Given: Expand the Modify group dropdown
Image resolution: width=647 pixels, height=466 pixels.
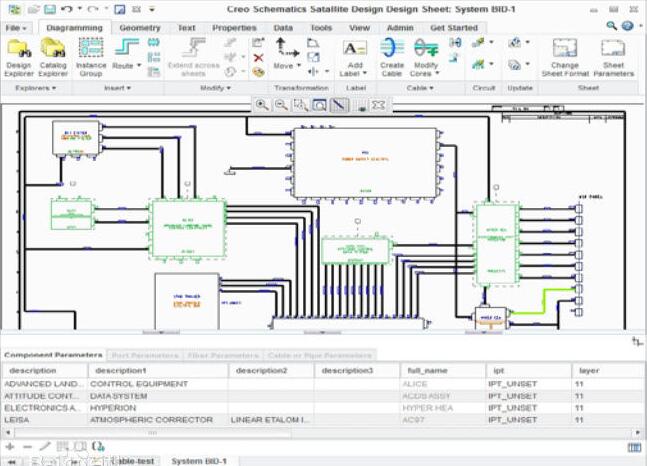Looking at the screenshot, I should 215,88.
